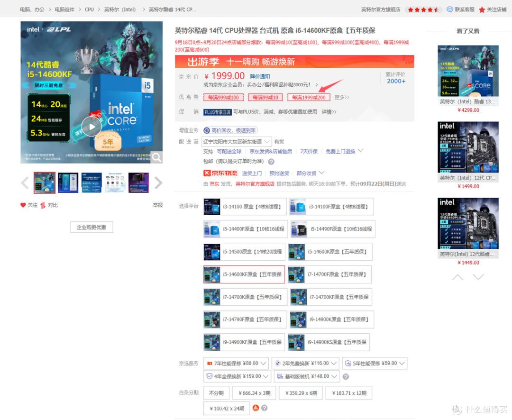The image size is (512, 420).
Task: Expand more coupons 更多>>
Action: click(342, 97)
